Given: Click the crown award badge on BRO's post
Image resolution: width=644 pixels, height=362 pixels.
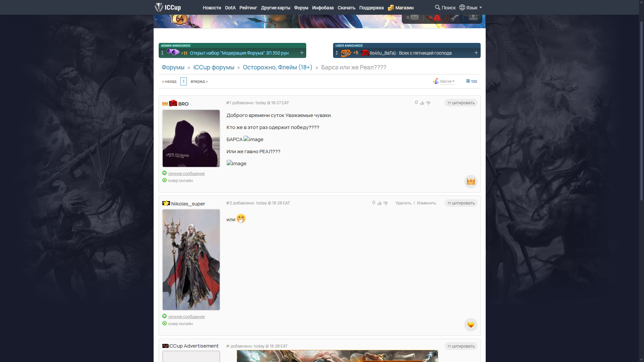Looking at the screenshot, I should click(x=471, y=181).
